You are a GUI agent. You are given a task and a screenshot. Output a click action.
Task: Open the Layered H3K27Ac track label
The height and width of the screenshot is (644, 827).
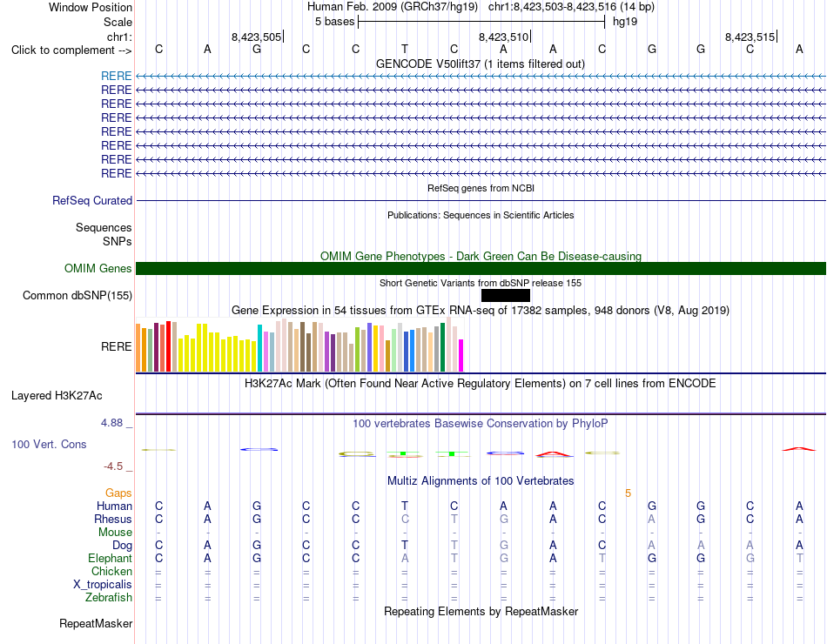tap(57, 396)
